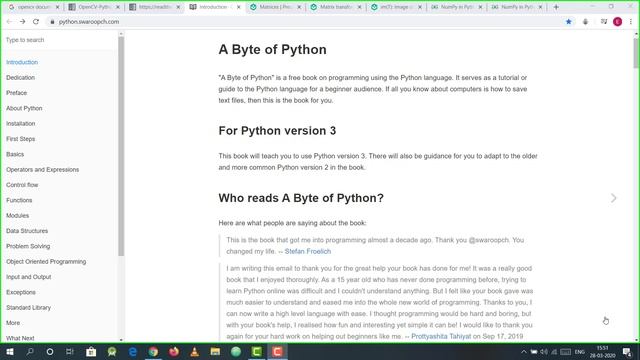
Task: Click the sidebar vertical scrollbar
Action: coord(121,147)
